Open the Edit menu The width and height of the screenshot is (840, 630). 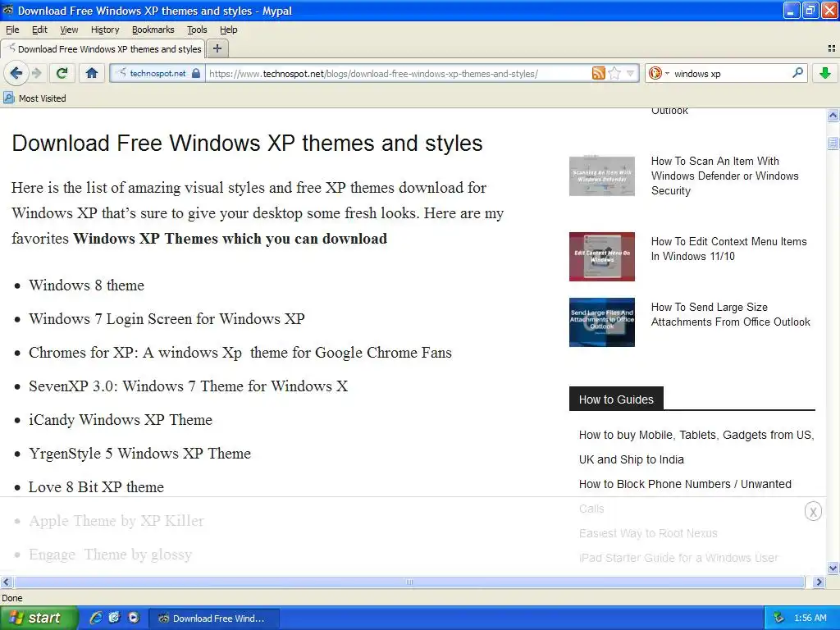pos(39,30)
